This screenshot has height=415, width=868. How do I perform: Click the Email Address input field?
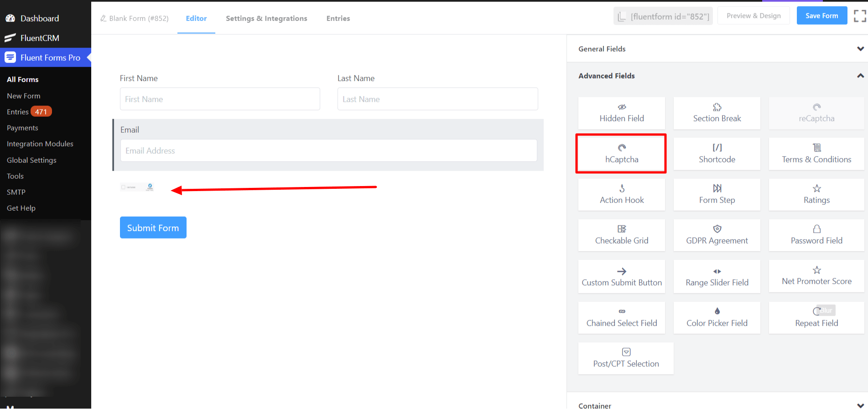(x=328, y=150)
